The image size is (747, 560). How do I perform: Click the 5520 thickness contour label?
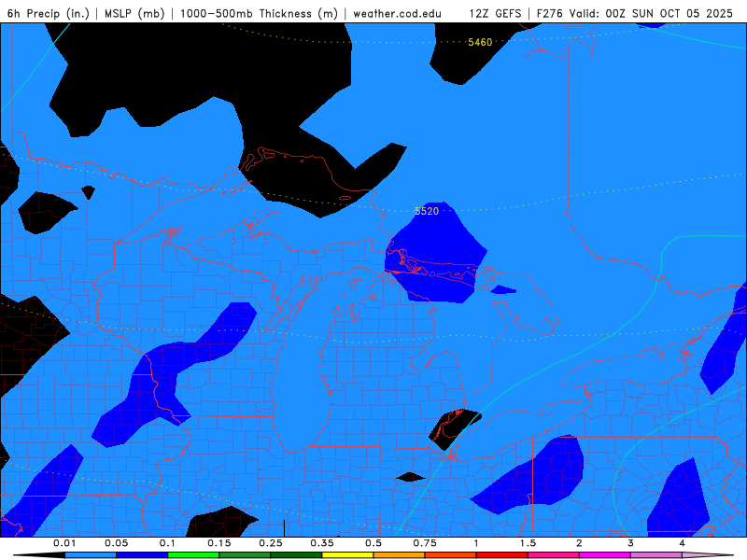(427, 211)
